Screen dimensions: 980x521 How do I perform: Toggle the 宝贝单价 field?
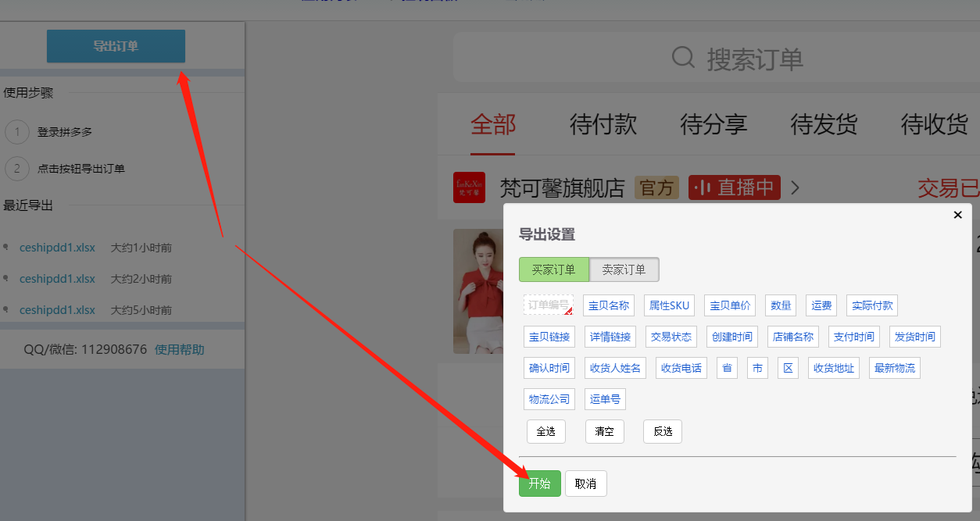(730, 305)
